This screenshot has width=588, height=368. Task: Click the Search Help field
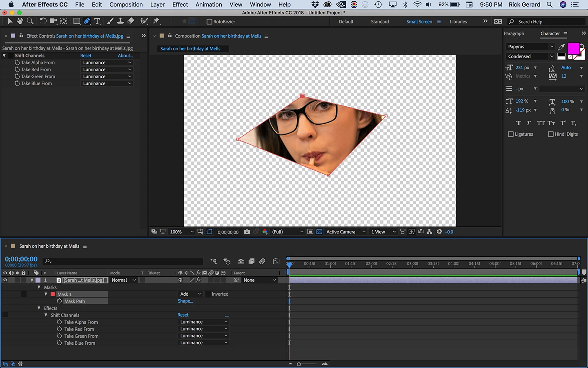point(546,22)
